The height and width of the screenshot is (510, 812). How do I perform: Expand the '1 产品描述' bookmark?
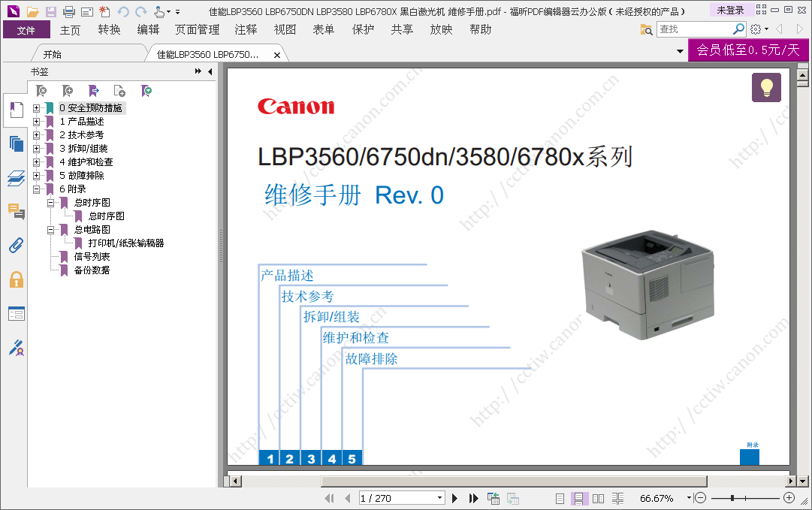point(36,122)
